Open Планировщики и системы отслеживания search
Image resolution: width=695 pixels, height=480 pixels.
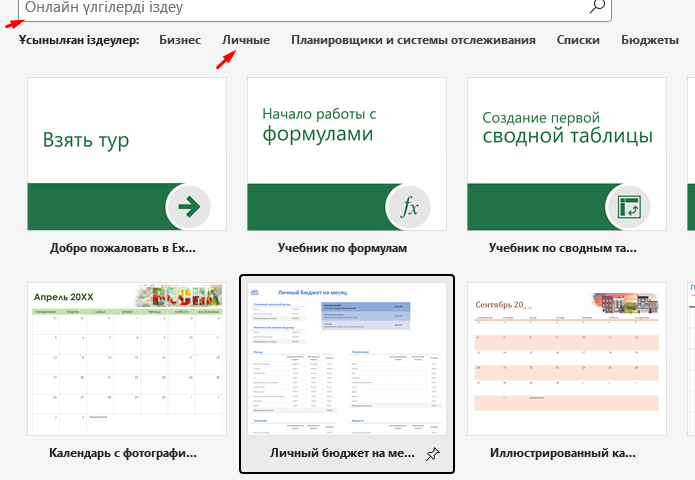413,40
